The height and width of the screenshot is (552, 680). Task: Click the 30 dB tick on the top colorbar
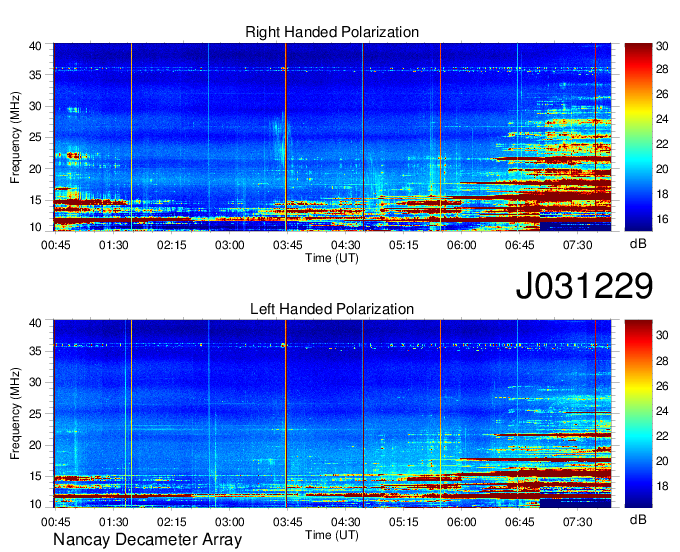point(662,46)
